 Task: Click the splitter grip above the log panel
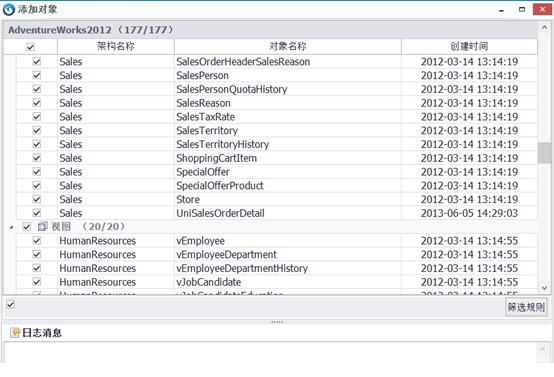pos(277,322)
